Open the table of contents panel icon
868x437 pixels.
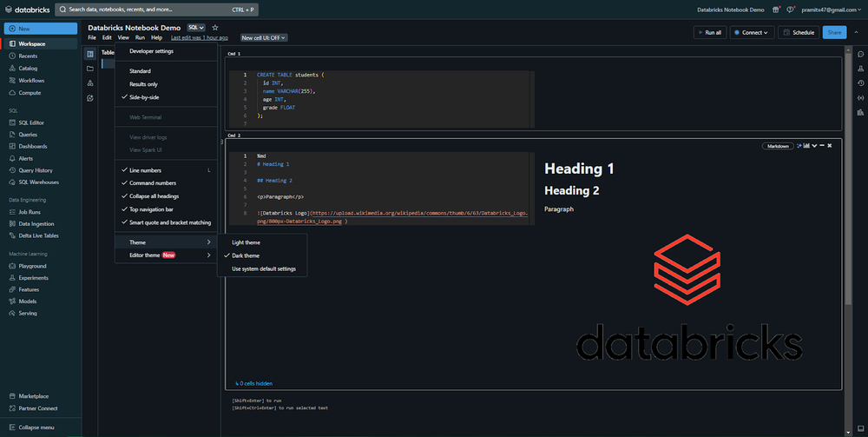(90, 54)
